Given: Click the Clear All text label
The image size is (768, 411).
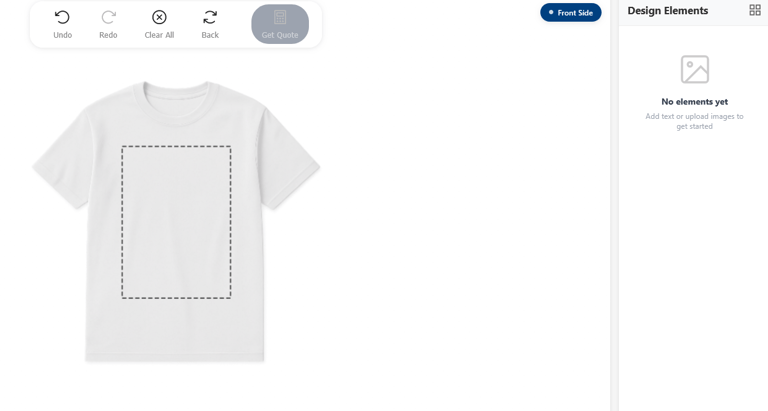Looking at the screenshot, I should point(159,35).
